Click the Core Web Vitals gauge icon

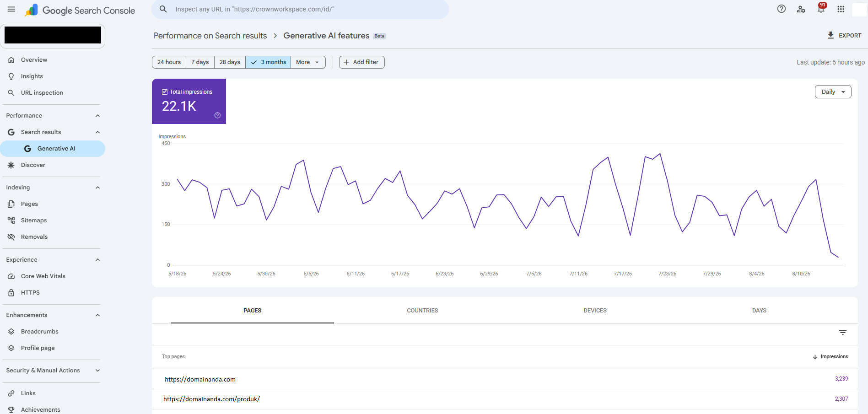click(x=11, y=276)
